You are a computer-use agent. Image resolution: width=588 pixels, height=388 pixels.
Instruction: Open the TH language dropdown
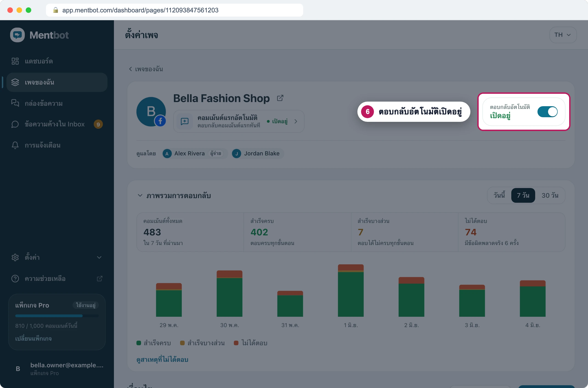click(563, 35)
